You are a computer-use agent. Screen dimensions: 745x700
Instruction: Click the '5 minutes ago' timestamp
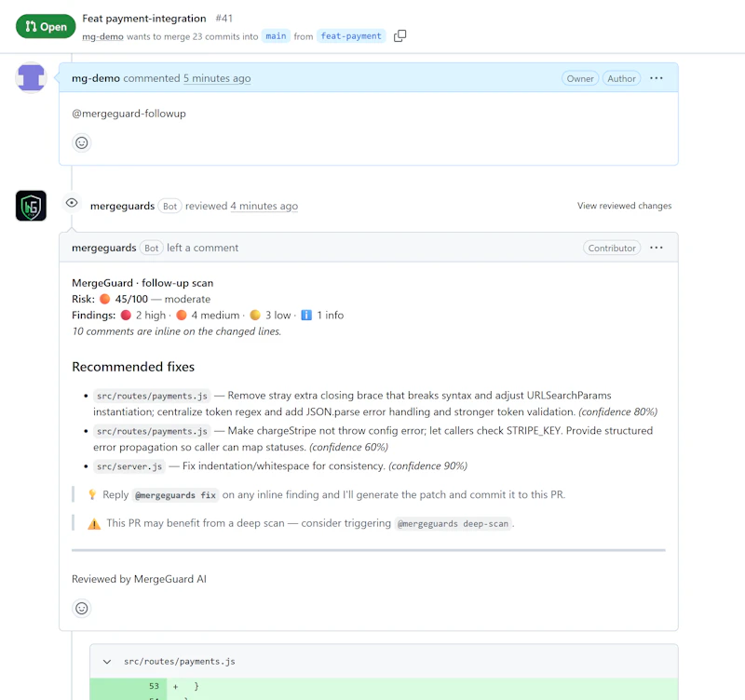[217, 78]
